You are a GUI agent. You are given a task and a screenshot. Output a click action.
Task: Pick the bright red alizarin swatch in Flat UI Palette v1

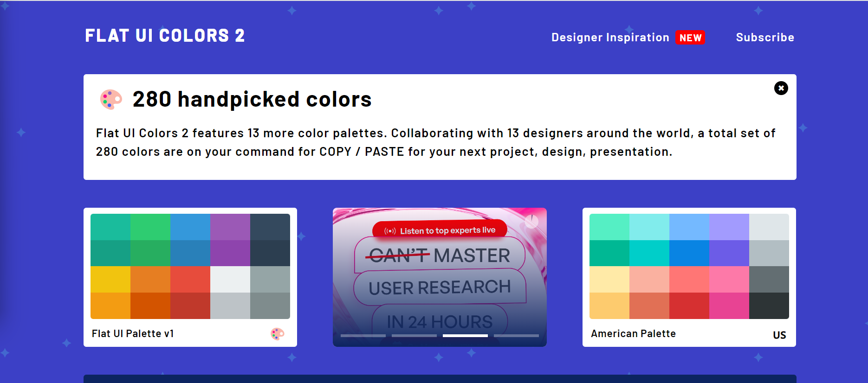190,279
